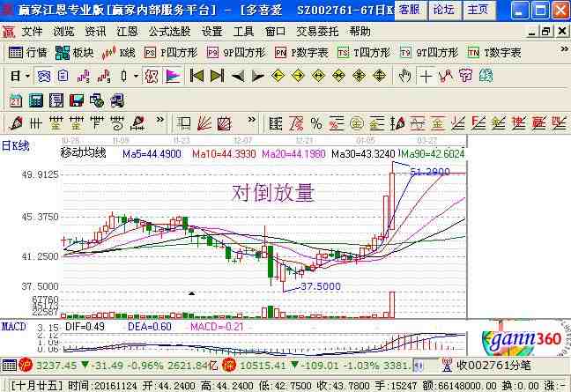Open the 9T四方形 tool
571x392 pixels.
pyautogui.click(x=429, y=53)
